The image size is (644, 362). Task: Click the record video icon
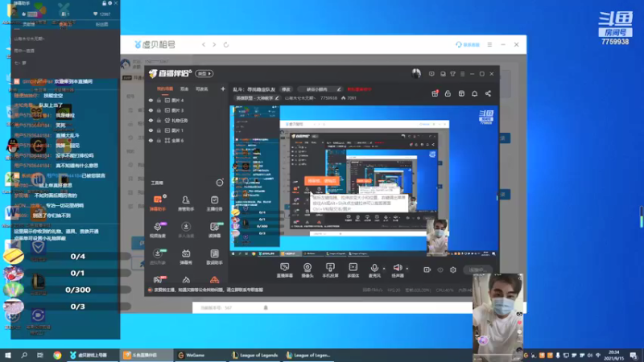tap(427, 269)
